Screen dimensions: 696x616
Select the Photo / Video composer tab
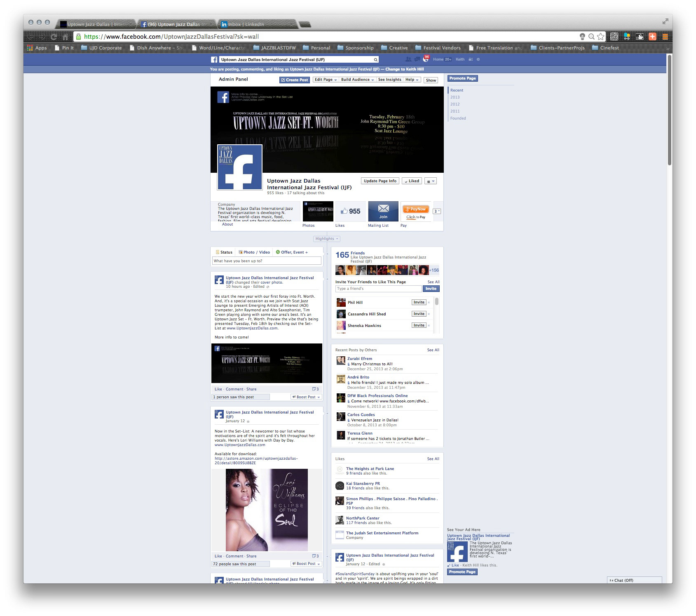pyautogui.click(x=254, y=252)
